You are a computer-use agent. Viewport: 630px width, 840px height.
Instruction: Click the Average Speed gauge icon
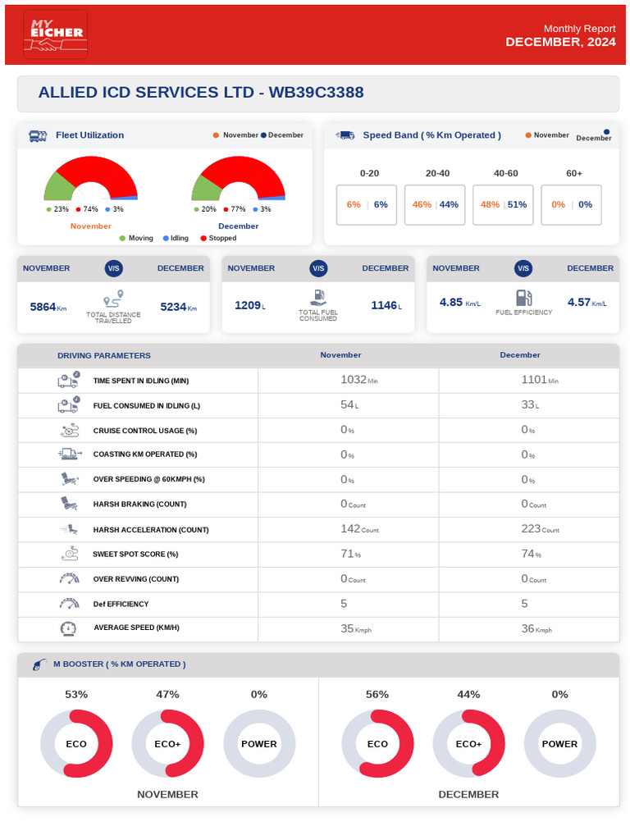coord(69,628)
